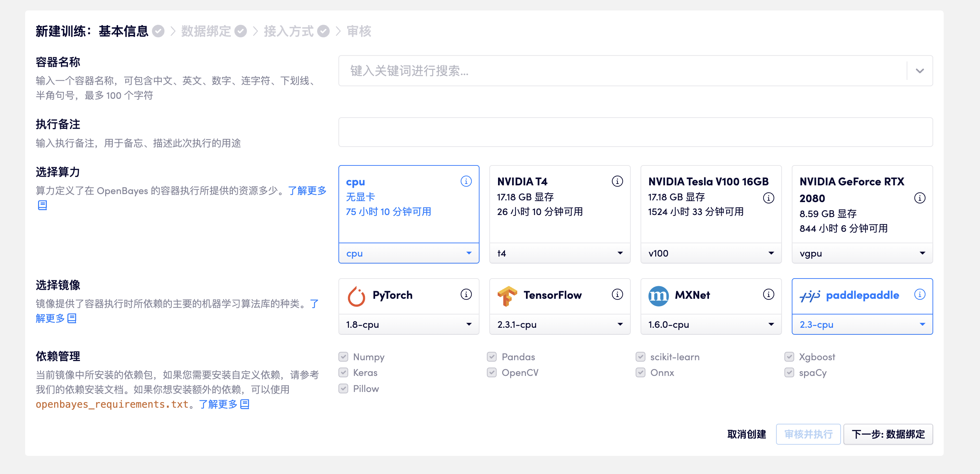The width and height of the screenshot is (980, 474).
Task: Toggle the spaCy checkbox
Action: click(x=789, y=372)
